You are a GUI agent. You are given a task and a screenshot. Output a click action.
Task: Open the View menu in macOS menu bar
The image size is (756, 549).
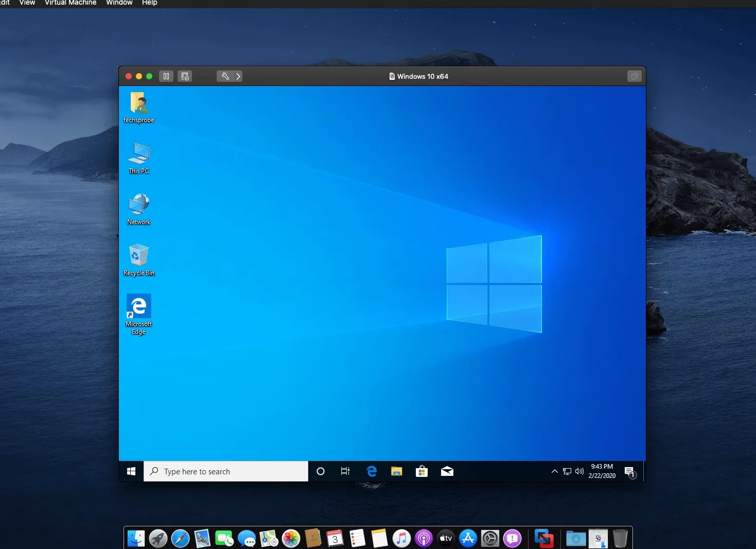pos(27,3)
